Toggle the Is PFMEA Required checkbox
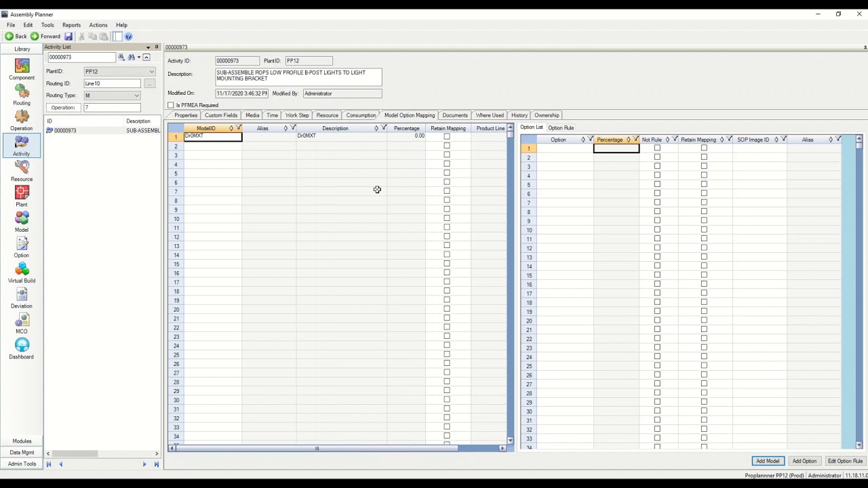The height and width of the screenshot is (488, 868). tap(171, 105)
